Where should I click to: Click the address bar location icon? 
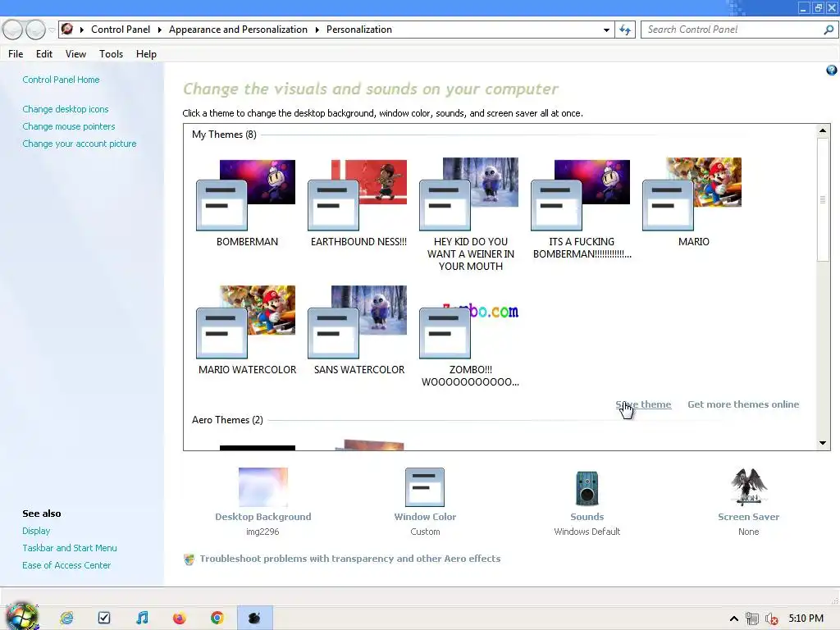67,29
